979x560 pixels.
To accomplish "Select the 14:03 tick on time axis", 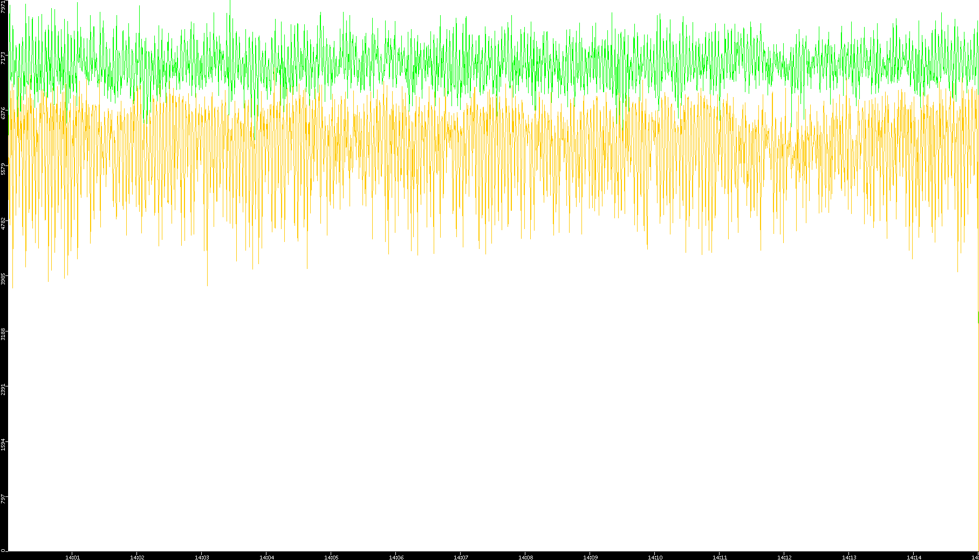I will pyautogui.click(x=202, y=557).
